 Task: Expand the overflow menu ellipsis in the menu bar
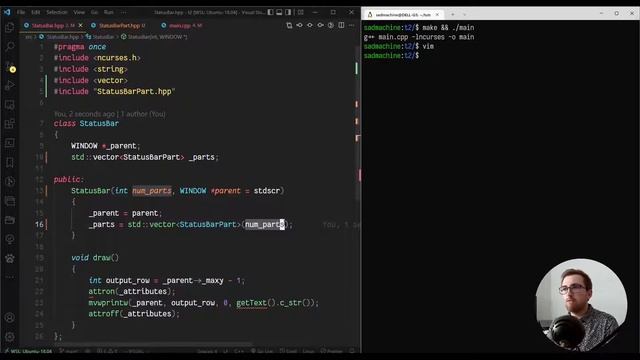click(x=124, y=12)
